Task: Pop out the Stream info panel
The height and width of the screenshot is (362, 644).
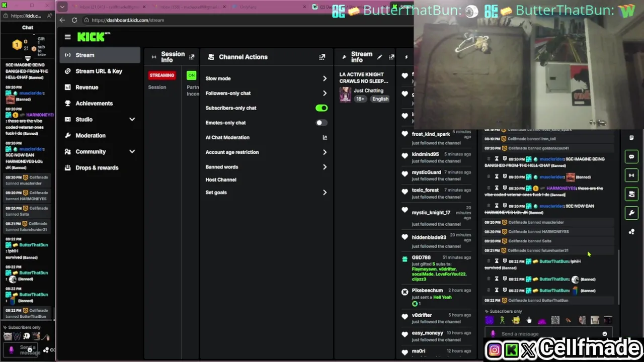Action: 391,57
